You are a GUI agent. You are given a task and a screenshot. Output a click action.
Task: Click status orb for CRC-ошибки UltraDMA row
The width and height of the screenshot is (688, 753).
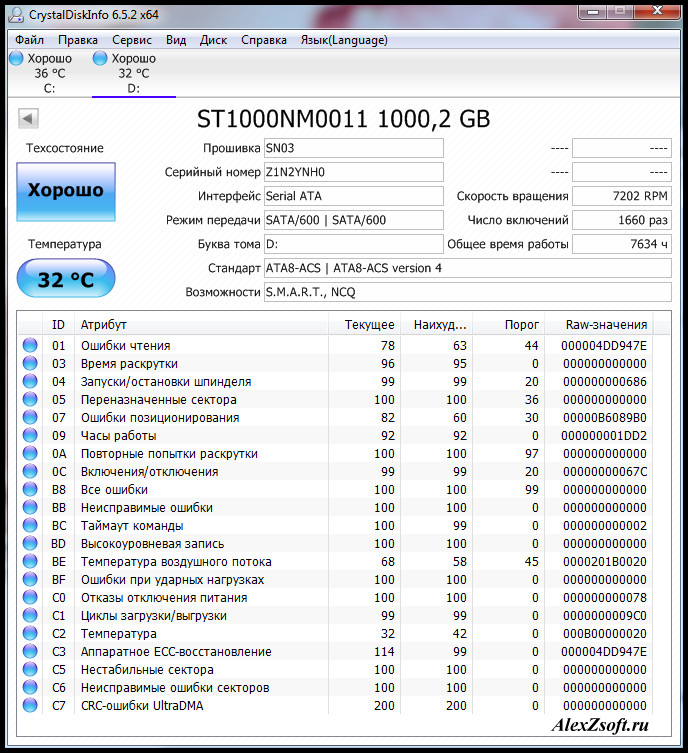tap(30, 705)
